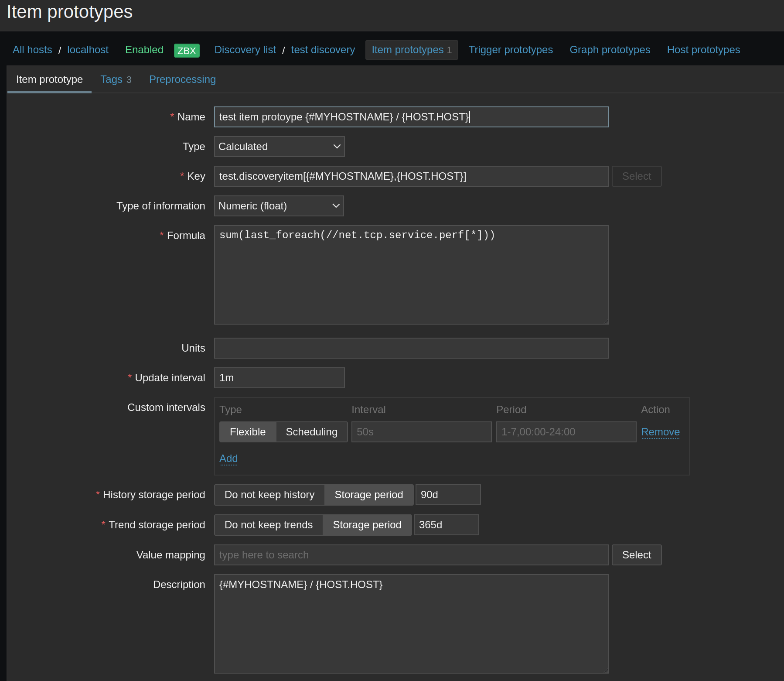Click the Period field for custom interval

pyautogui.click(x=566, y=432)
